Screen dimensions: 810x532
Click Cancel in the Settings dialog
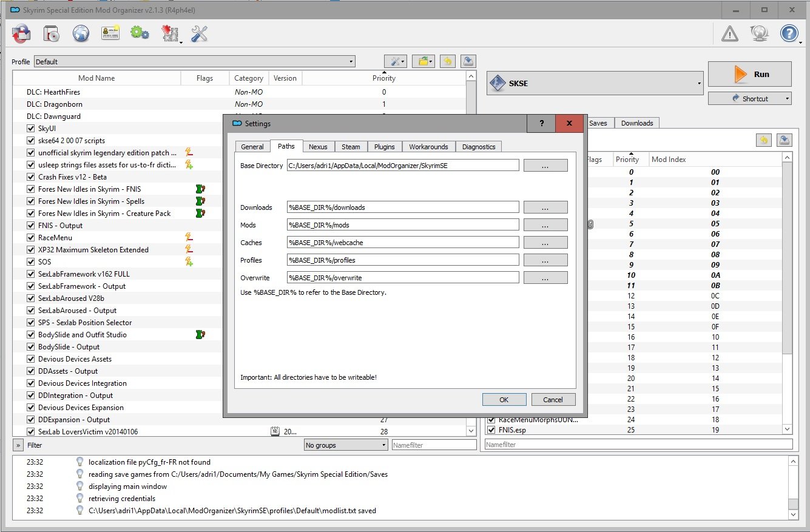553,400
